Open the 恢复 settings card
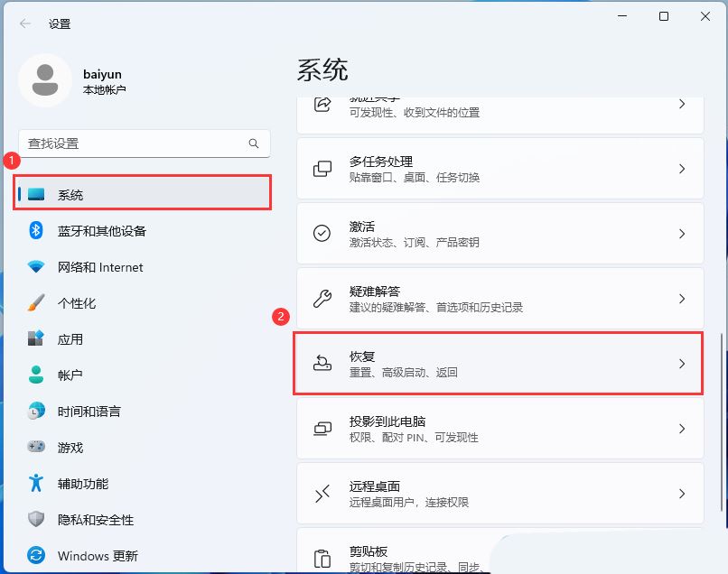The width and height of the screenshot is (728, 574). (500, 364)
